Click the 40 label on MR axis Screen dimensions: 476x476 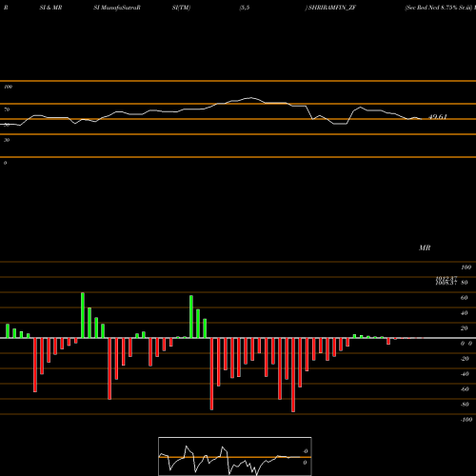point(464,313)
